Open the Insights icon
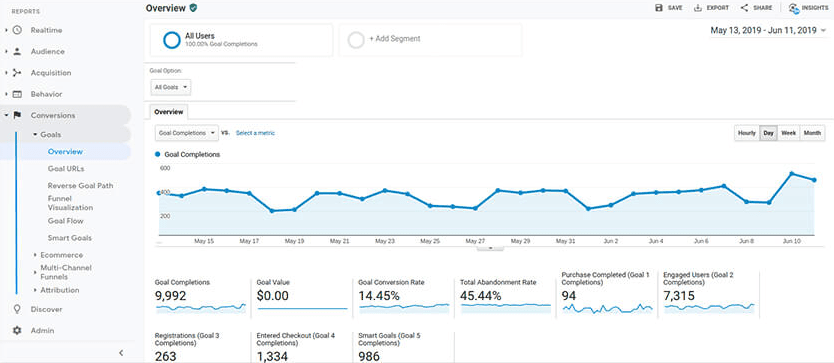834x363 pixels. tap(794, 8)
